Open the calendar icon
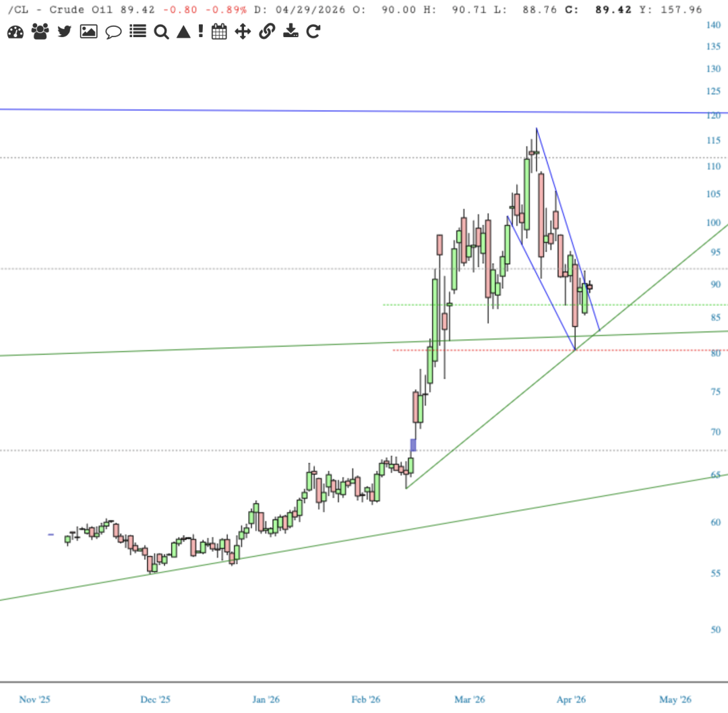Viewport: 728px width, 713px height. pos(219,32)
